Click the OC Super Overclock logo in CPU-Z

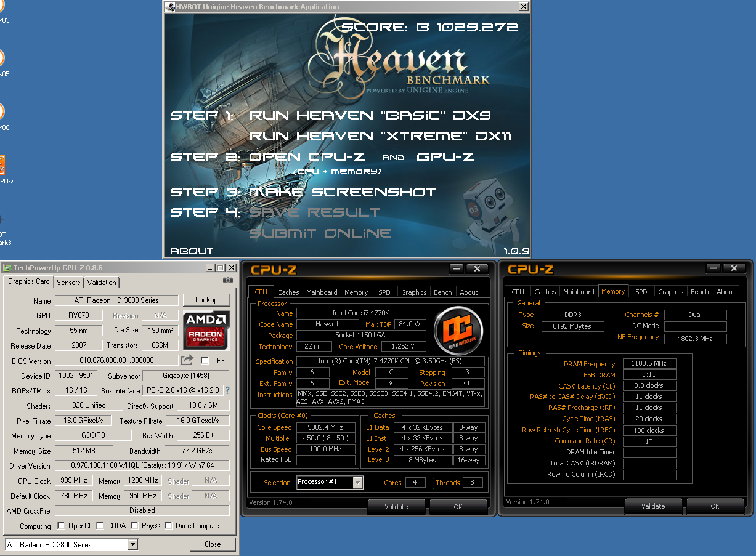(458, 331)
